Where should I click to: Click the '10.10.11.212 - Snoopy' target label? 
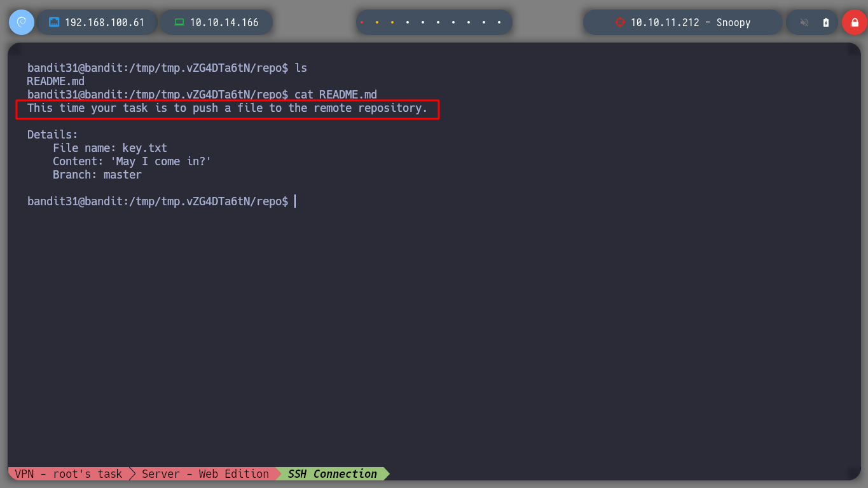(x=691, y=22)
